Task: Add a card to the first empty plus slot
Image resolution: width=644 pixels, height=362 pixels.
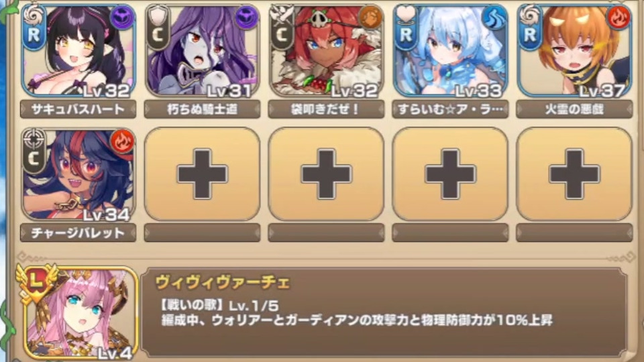Action: pos(202,174)
